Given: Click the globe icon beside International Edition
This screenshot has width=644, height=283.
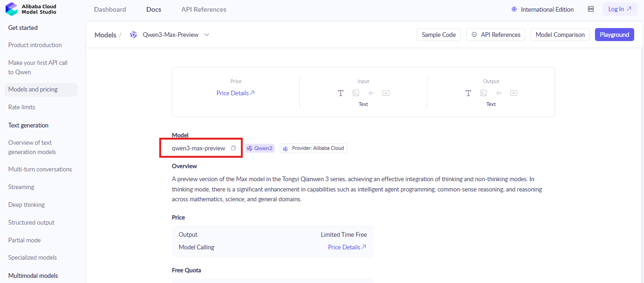Looking at the screenshot, I should click(x=514, y=9).
